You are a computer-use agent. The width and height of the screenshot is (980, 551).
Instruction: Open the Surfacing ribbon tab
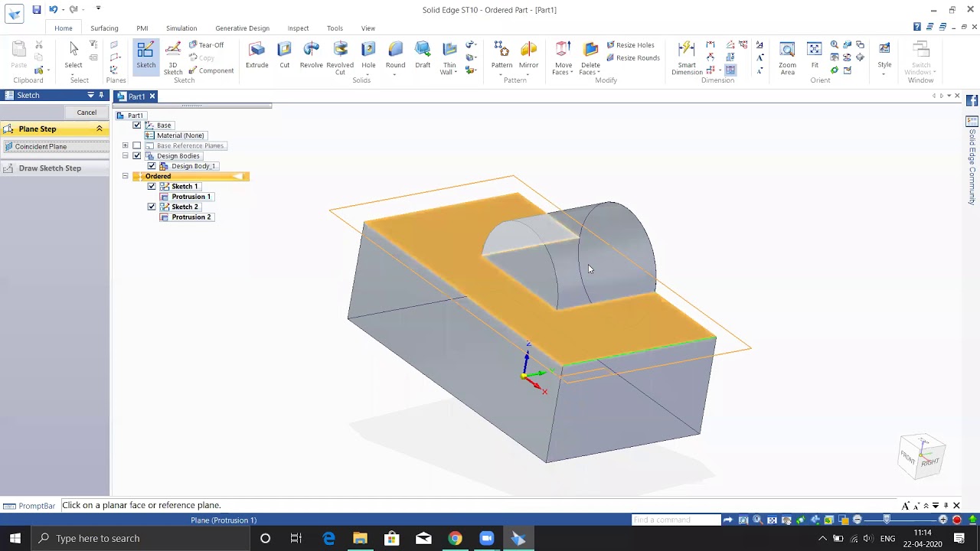tap(104, 28)
